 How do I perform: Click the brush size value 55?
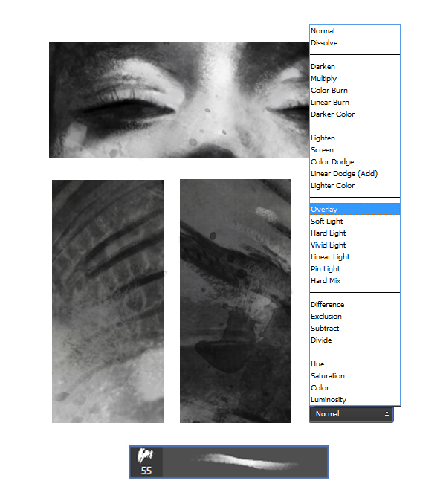(x=146, y=471)
